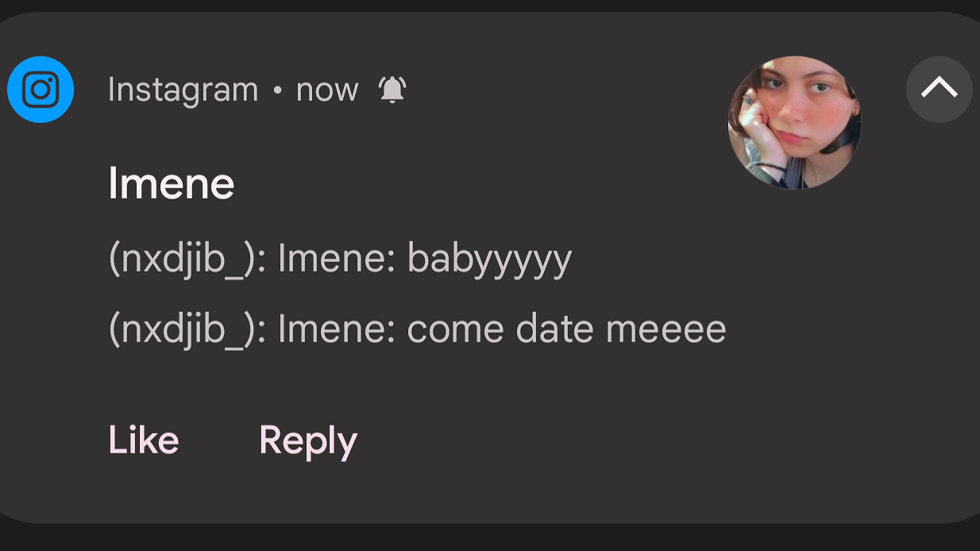Image resolution: width=980 pixels, height=551 pixels.
Task: Collapse the notification with the chevron
Action: (939, 89)
